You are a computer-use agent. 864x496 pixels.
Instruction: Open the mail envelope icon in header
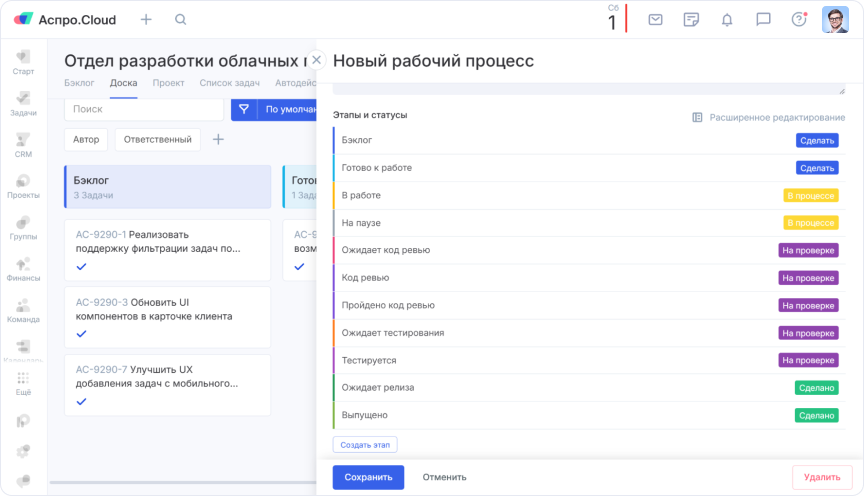(655, 19)
